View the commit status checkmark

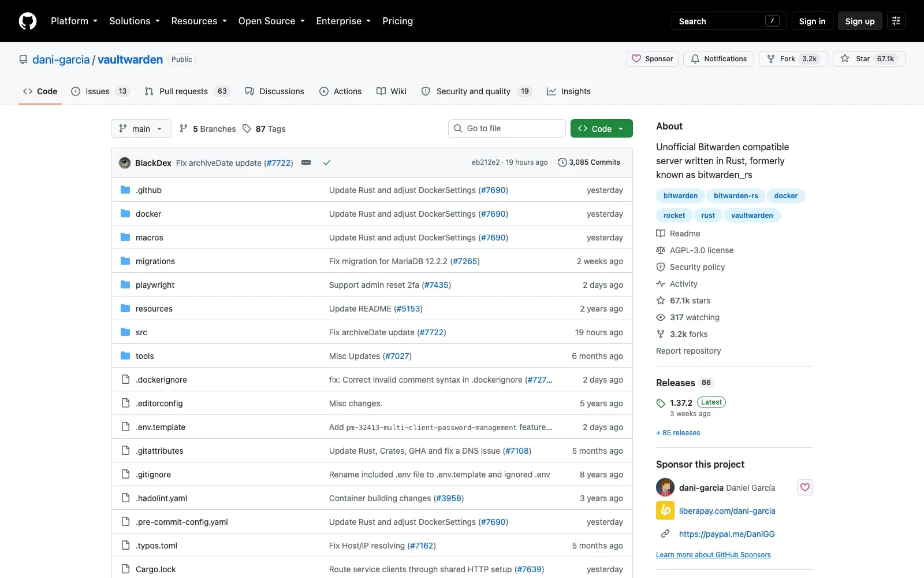pyautogui.click(x=327, y=162)
